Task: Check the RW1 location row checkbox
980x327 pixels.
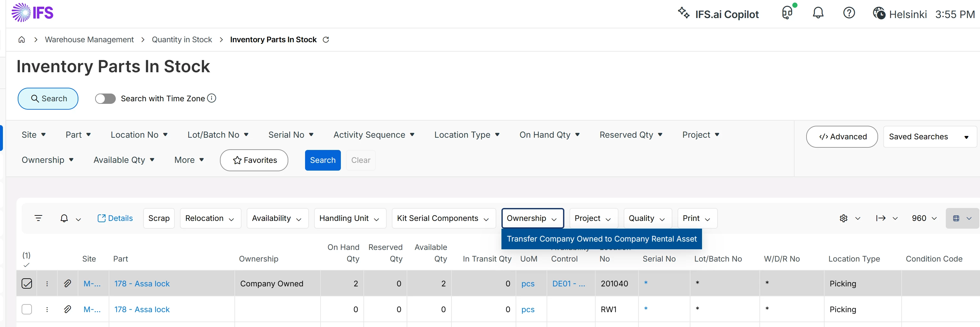Action: (27, 309)
